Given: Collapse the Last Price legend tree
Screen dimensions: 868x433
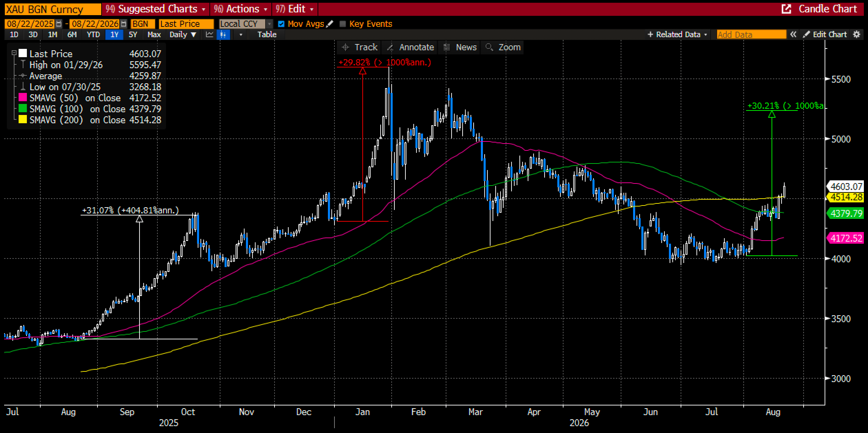Looking at the screenshot, I should coord(14,53).
